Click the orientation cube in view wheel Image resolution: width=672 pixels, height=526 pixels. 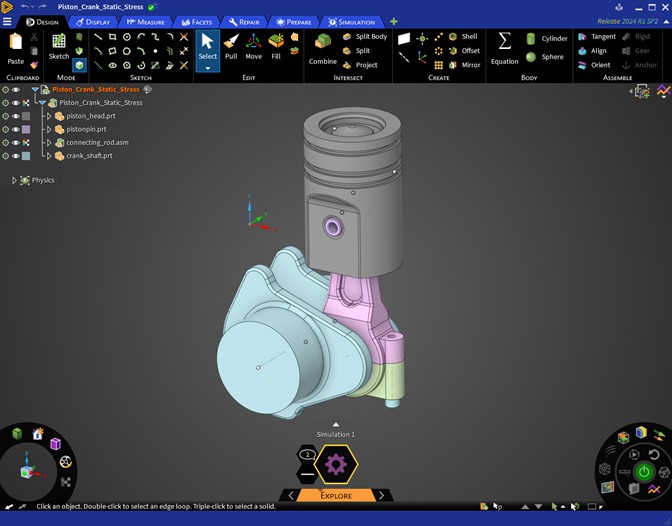[x=27, y=472]
